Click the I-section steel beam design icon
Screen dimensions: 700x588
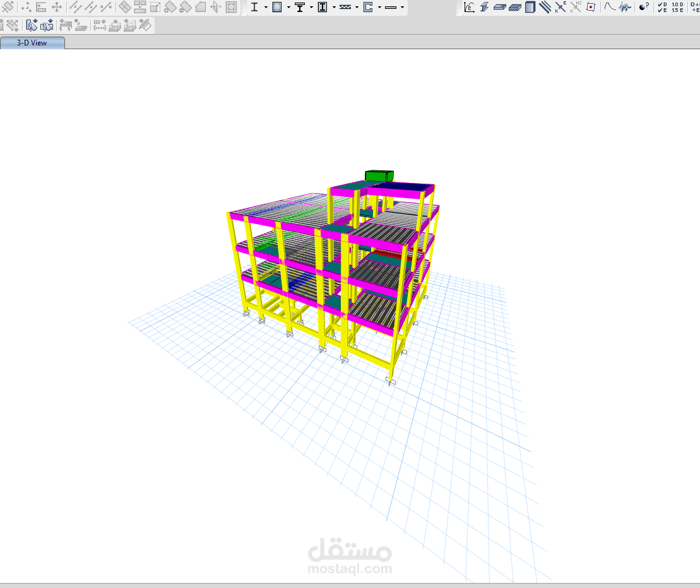coord(254,7)
